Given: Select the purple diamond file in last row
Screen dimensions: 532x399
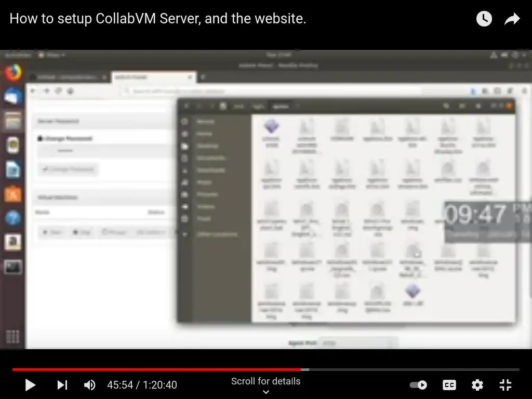Looking at the screenshot, I should pyautogui.click(x=413, y=295).
